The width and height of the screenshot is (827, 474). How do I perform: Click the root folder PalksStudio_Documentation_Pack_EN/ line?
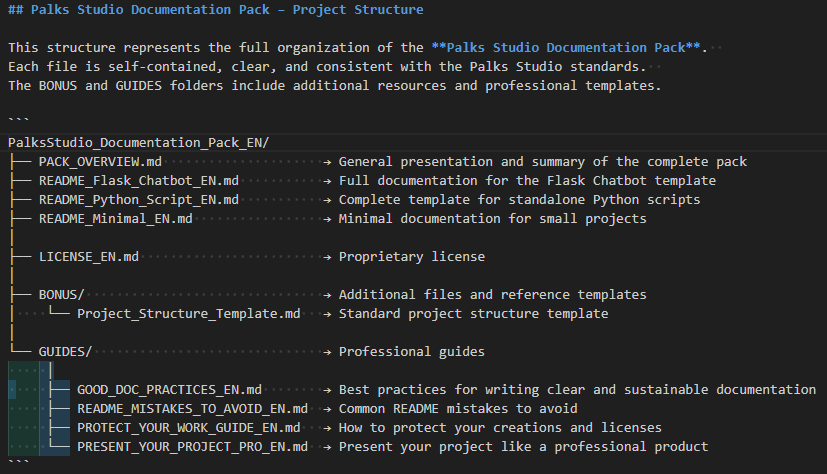[x=138, y=142]
